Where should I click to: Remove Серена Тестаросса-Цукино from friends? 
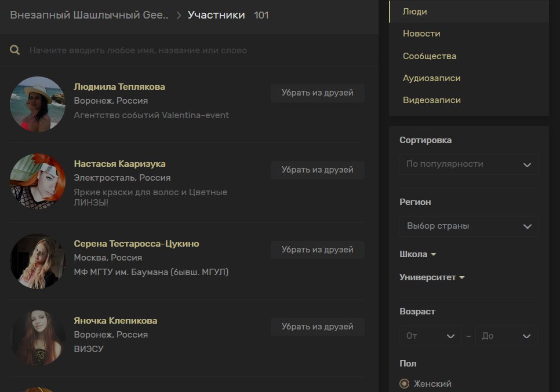coord(317,250)
